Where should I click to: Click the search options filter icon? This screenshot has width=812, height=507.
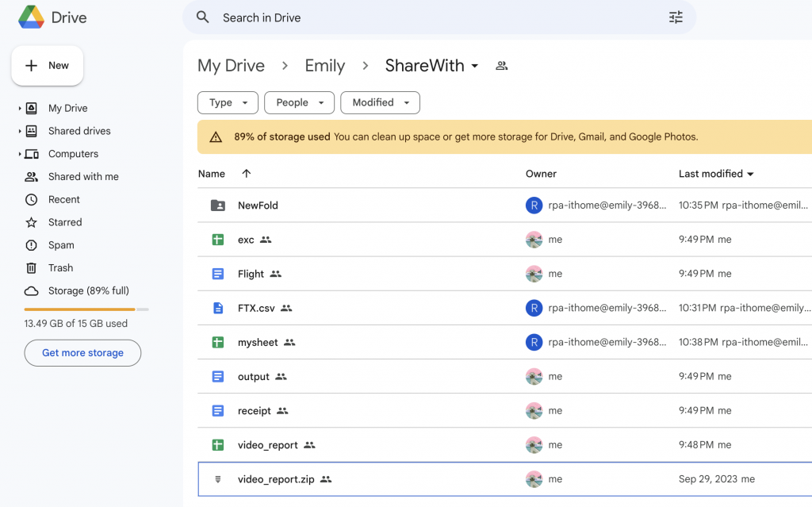pos(676,17)
